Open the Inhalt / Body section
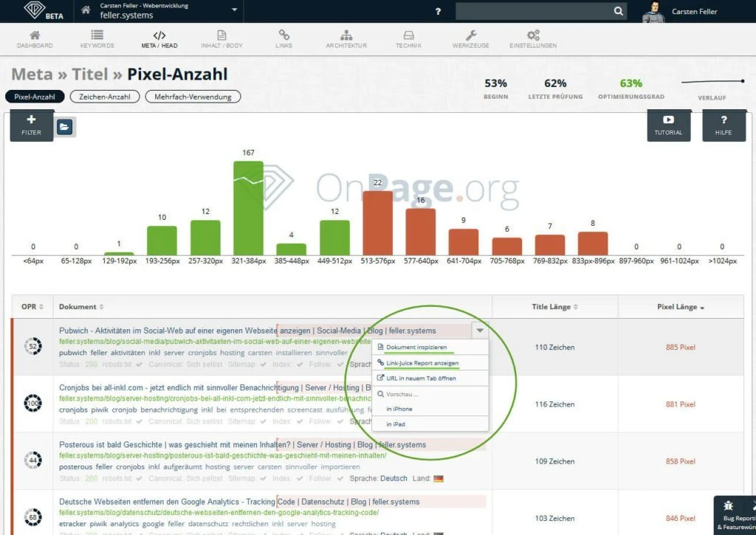This screenshot has width=756, height=535. [x=221, y=39]
